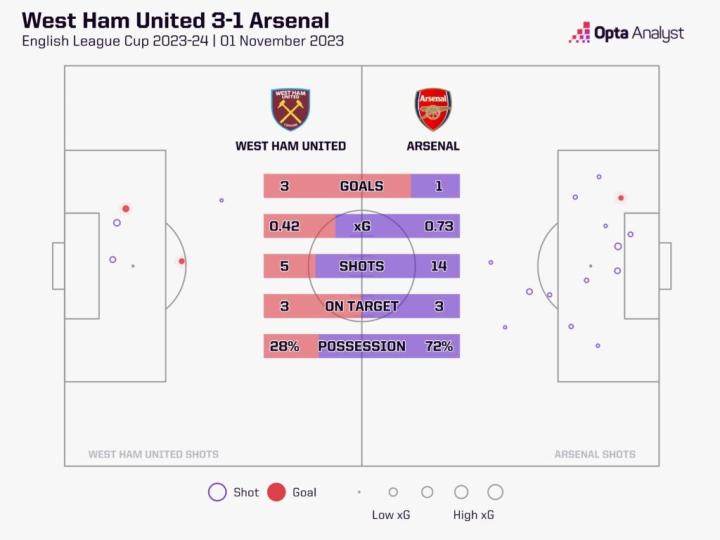Click the ARSENAL team name under crest
Screen dimensions: 720x540
pos(433,146)
